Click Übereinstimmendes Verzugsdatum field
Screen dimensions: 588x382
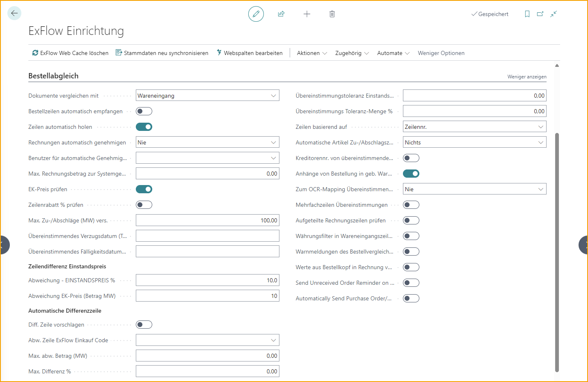point(208,236)
